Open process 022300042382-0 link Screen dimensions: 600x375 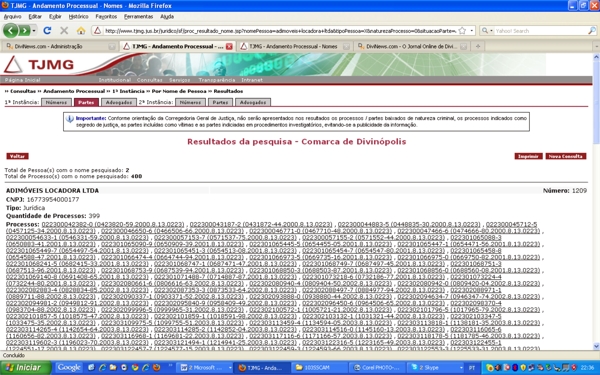(112, 224)
